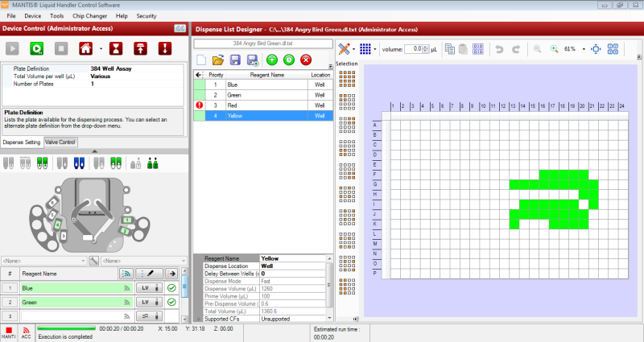Click the blue chips toolbar icon in Dispense Setting
Screen dimensions: 644x342
(x=79, y=163)
